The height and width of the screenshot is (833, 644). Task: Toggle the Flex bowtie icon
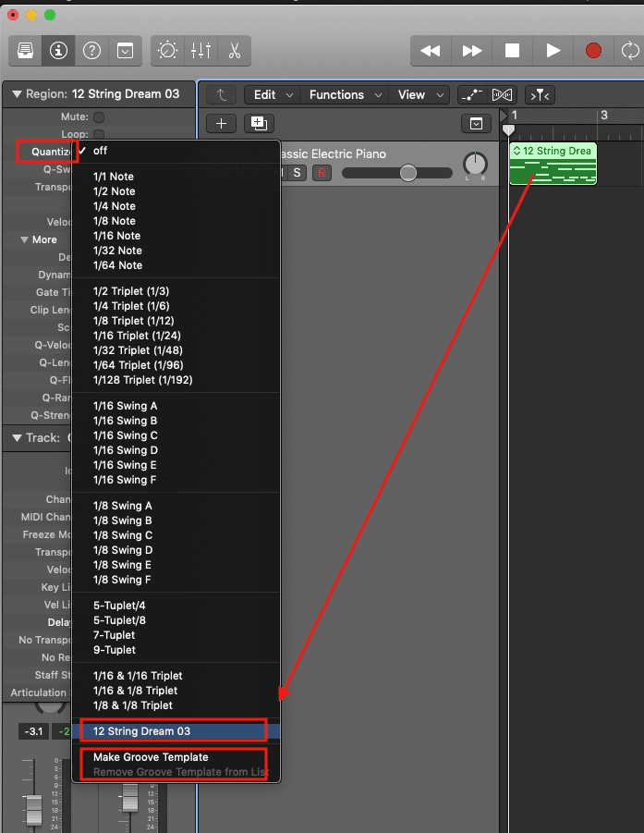tap(502, 95)
